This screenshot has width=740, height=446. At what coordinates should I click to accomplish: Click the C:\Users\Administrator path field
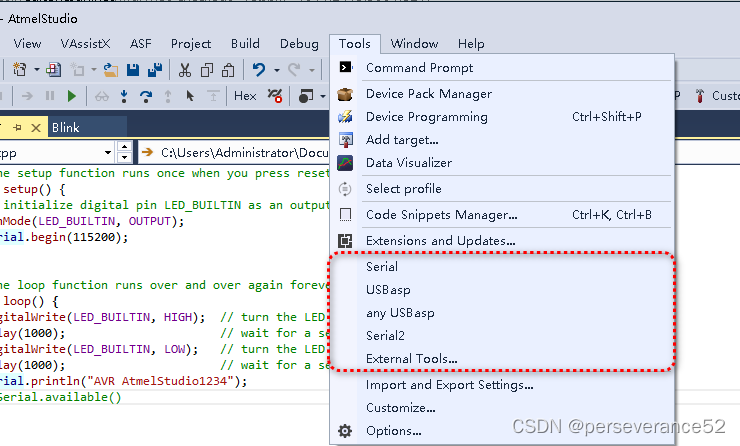click(x=235, y=152)
